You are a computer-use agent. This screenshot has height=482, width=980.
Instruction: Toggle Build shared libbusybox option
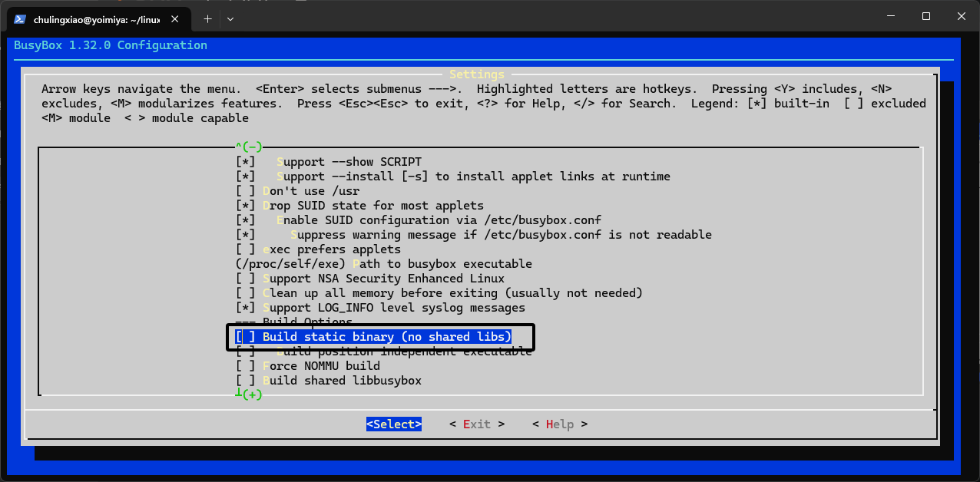(x=329, y=381)
